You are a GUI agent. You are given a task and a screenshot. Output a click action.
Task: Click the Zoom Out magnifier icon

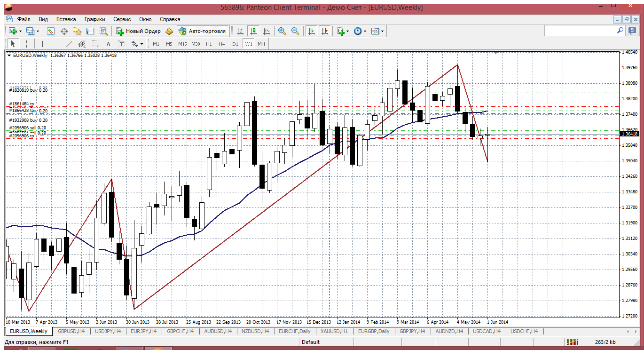point(295,31)
